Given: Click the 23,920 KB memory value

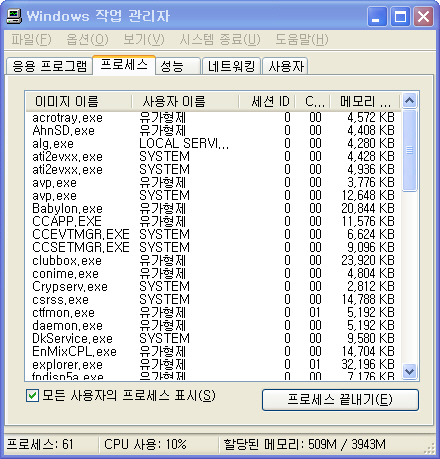Looking at the screenshot, I should tap(368, 261).
